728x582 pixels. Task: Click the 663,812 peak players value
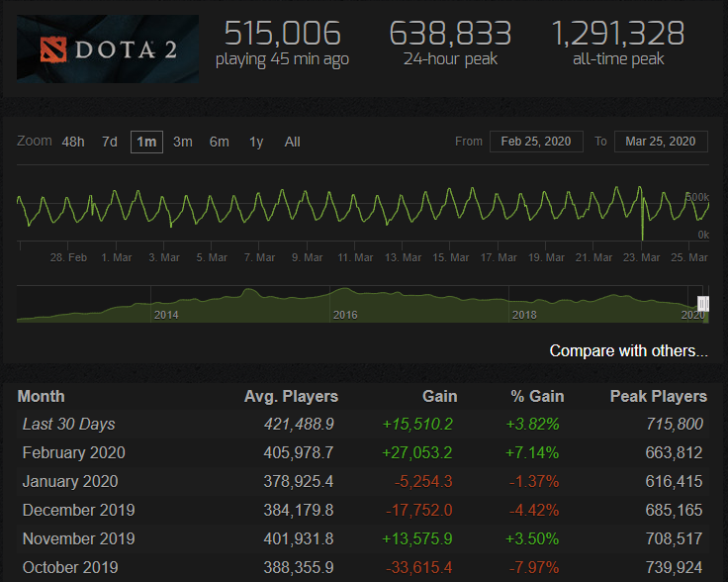coord(675,453)
